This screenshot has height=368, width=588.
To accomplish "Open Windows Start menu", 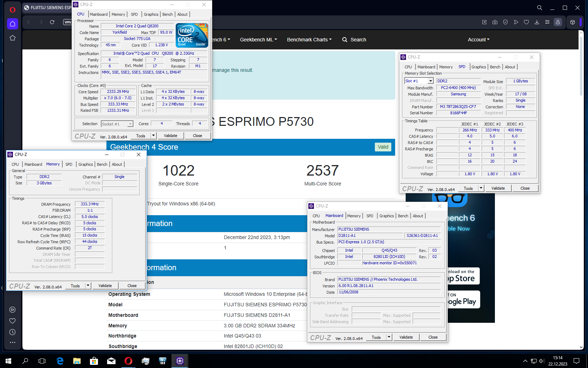I will point(8,361).
